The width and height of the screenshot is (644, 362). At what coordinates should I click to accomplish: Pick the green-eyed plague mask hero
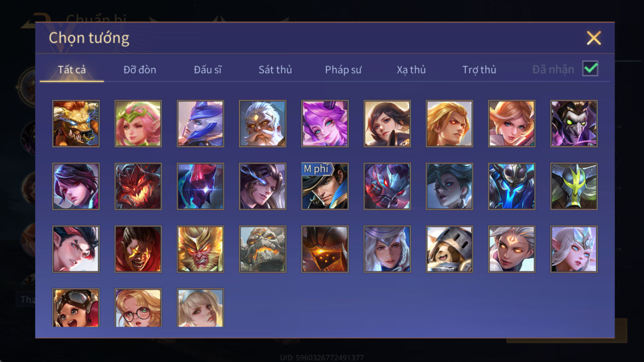[574, 123]
